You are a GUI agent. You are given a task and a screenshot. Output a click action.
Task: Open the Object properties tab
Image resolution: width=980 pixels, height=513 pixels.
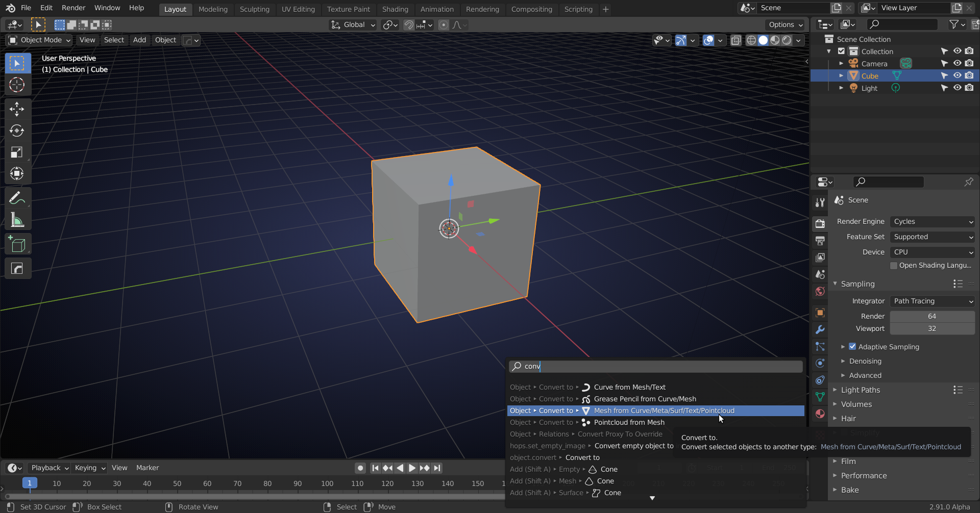click(820, 313)
